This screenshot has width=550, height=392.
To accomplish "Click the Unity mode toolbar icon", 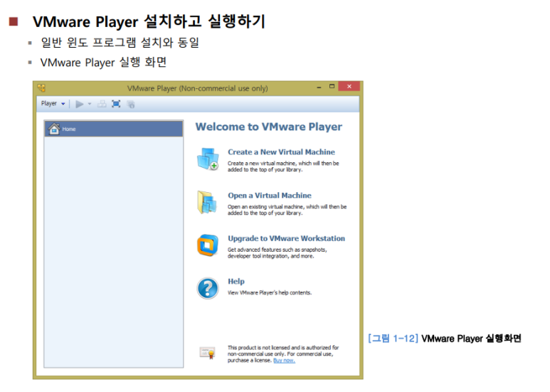I will pos(131,104).
